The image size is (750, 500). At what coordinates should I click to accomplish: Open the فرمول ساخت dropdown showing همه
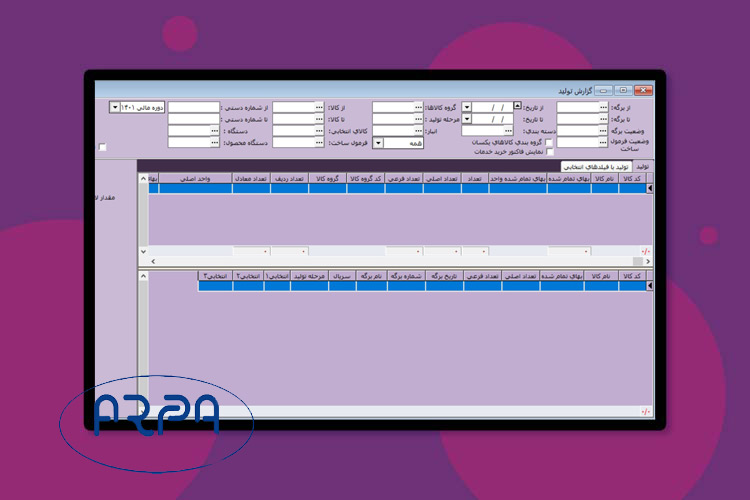[378, 143]
